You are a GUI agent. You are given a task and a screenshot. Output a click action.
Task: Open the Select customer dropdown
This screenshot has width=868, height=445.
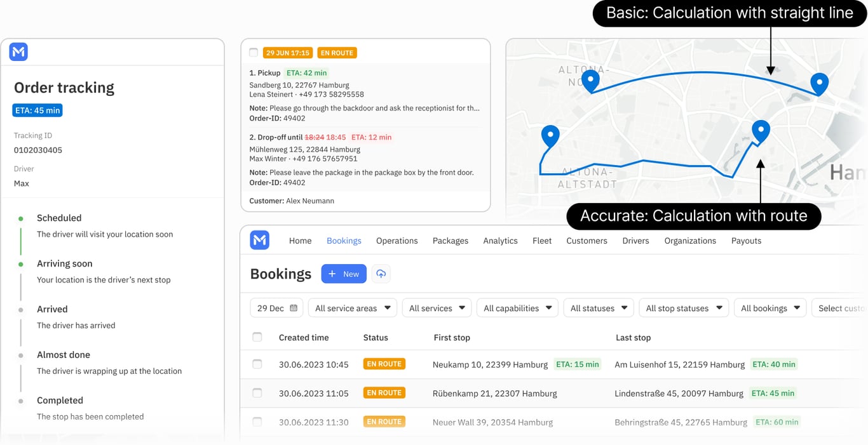pos(839,308)
